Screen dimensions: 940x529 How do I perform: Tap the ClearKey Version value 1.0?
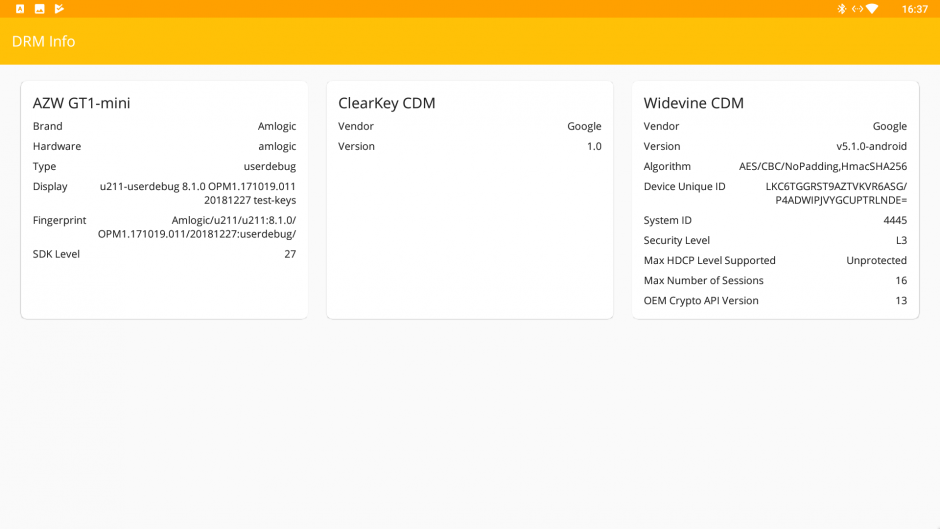click(x=594, y=146)
